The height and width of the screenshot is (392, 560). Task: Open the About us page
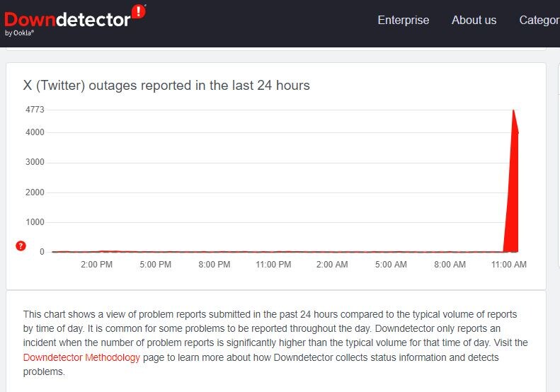[474, 20]
